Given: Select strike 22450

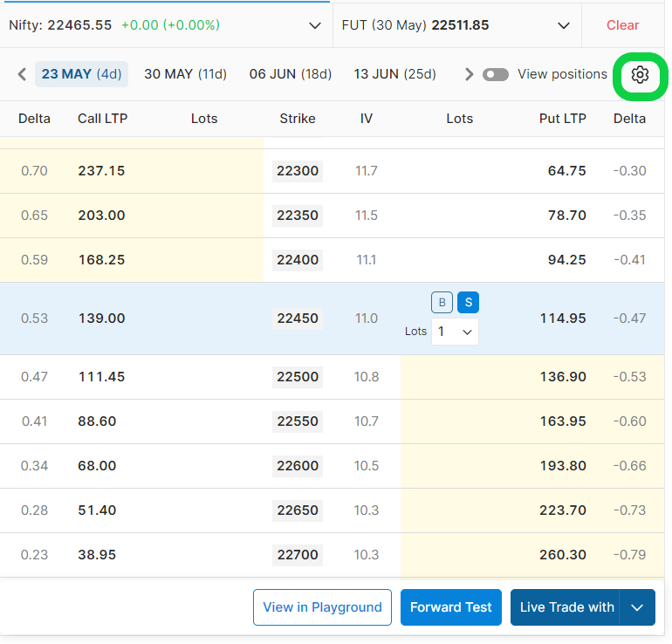Looking at the screenshot, I should click(x=298, y=319).
